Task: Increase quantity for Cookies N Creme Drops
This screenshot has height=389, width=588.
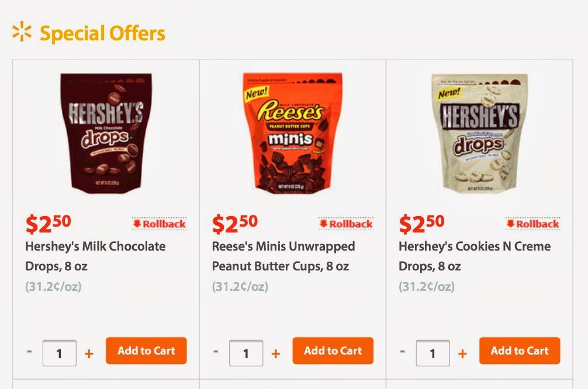Action: coord(462,353)
